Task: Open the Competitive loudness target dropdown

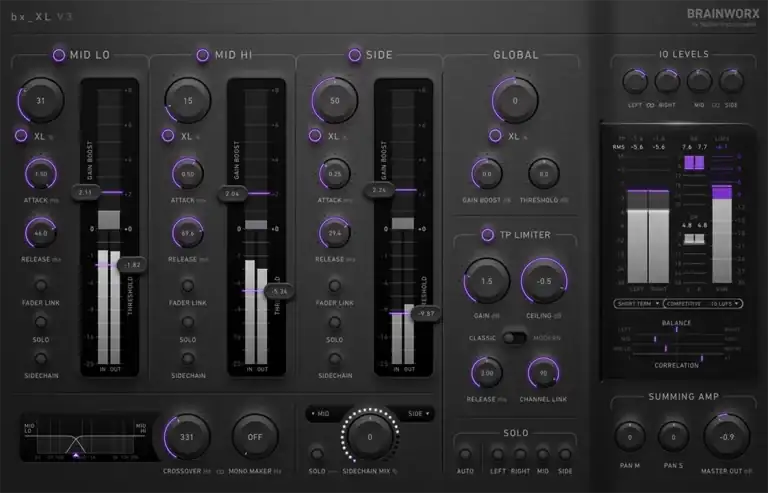Action: point(703,304)
